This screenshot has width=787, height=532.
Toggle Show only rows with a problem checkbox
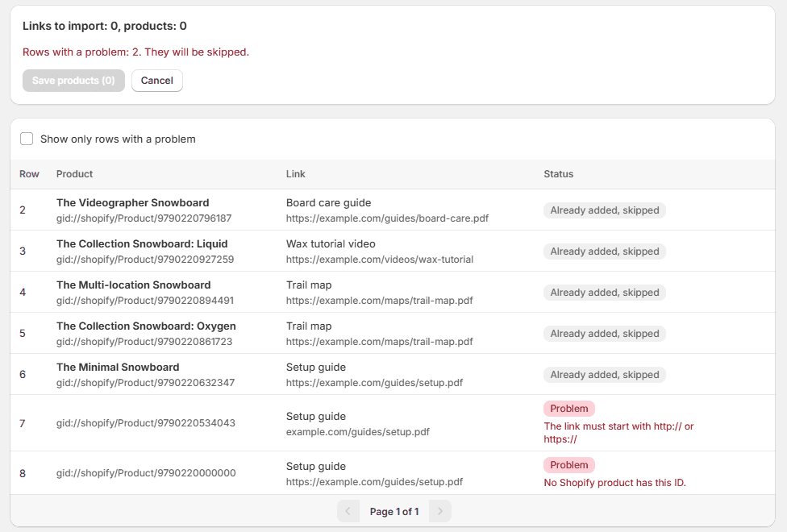[27, 139]
